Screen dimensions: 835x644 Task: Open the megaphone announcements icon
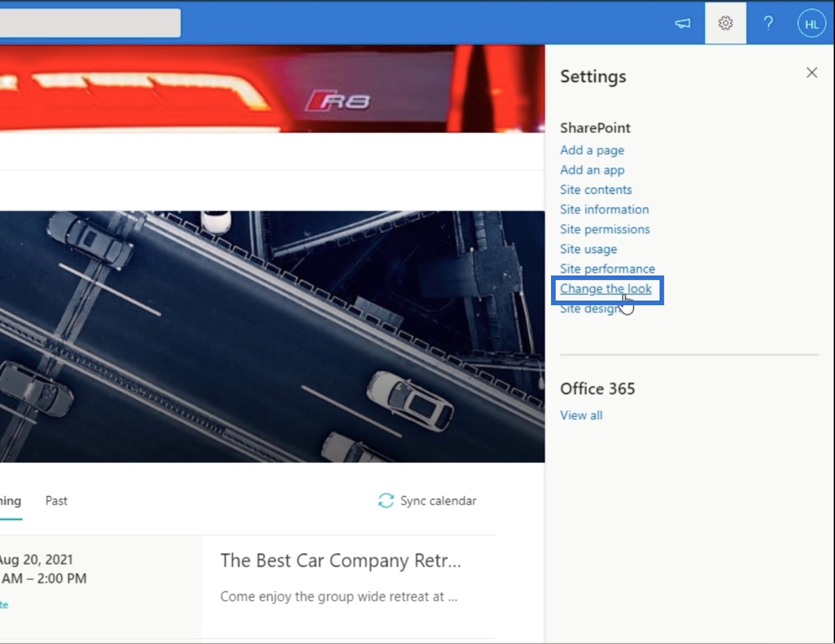coord(683,23)
